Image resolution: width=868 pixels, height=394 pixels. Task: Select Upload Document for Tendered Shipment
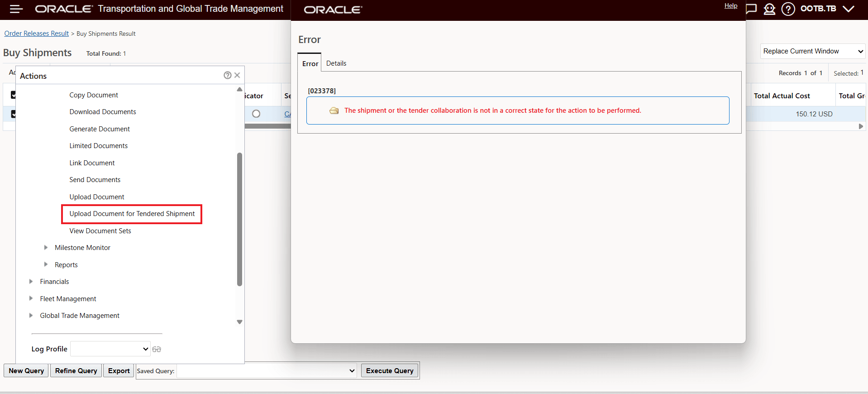(x=132, y=214)
